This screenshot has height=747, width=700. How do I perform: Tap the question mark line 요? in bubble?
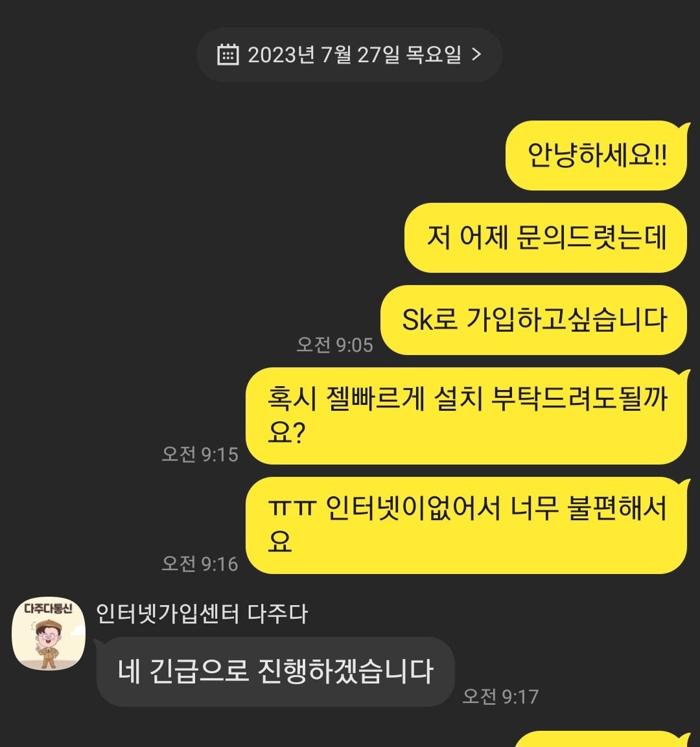[x=286, y=433]
